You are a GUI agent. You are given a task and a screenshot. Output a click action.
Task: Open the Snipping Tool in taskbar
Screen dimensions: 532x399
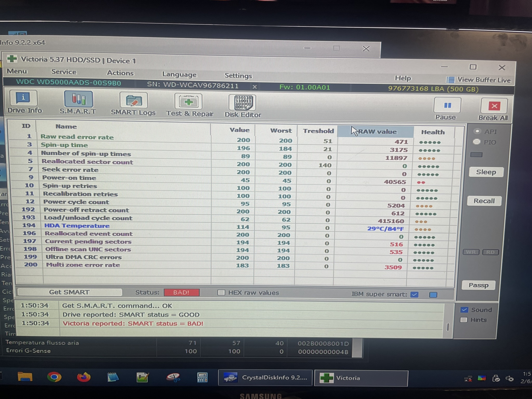click(x=173, y=377)
